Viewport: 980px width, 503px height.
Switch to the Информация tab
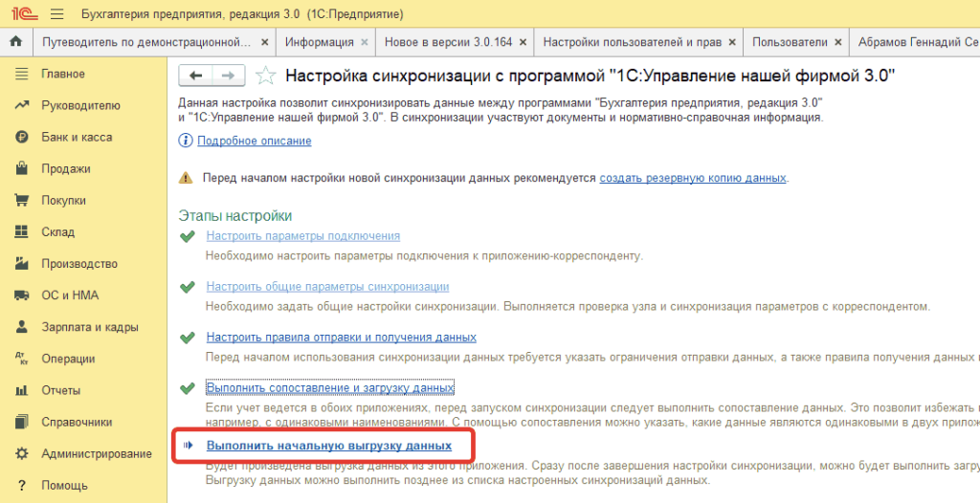point(320,42)
